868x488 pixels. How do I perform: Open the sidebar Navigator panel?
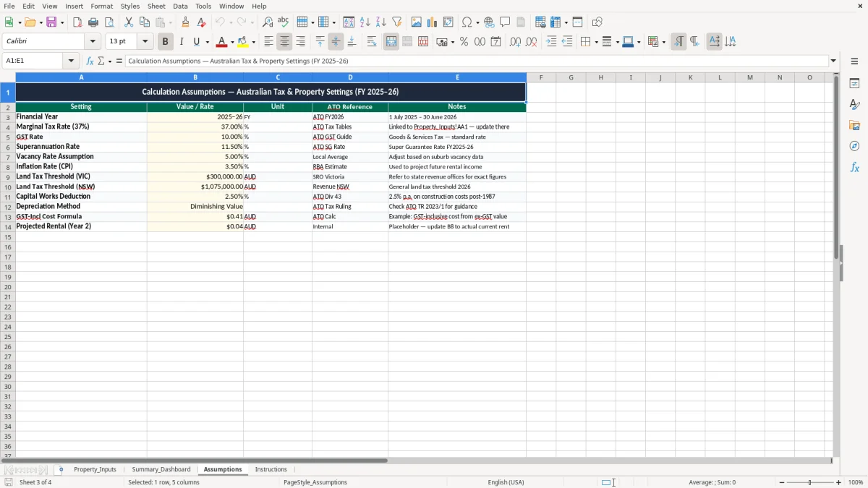coord(854,146)
